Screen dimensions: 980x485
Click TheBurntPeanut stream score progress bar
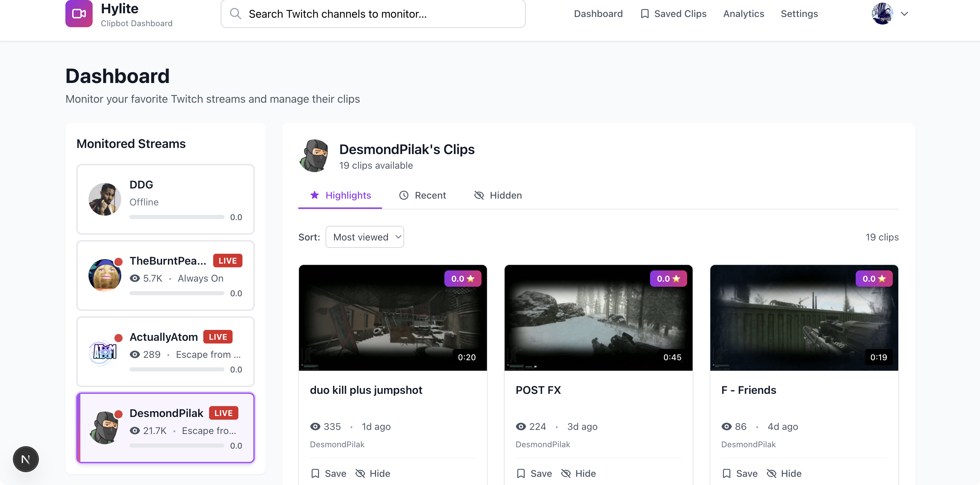pyautogui.click(x=176, y=293)
